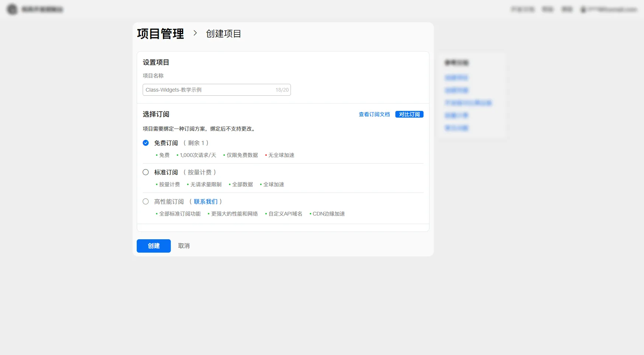644x355 pixels.
Task: Click the second top-right navigation menu item
Action: 547,9
